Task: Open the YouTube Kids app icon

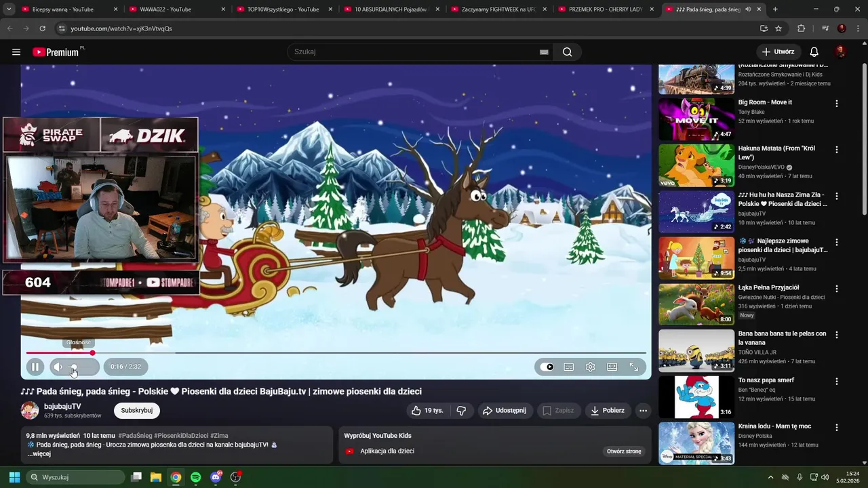Action: click(349, 451)
